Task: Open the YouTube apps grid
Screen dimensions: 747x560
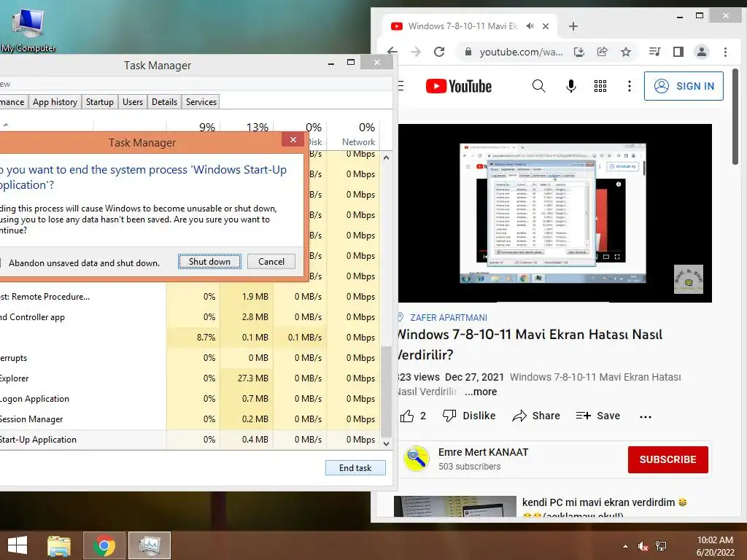Action: [x=600, y=86]
